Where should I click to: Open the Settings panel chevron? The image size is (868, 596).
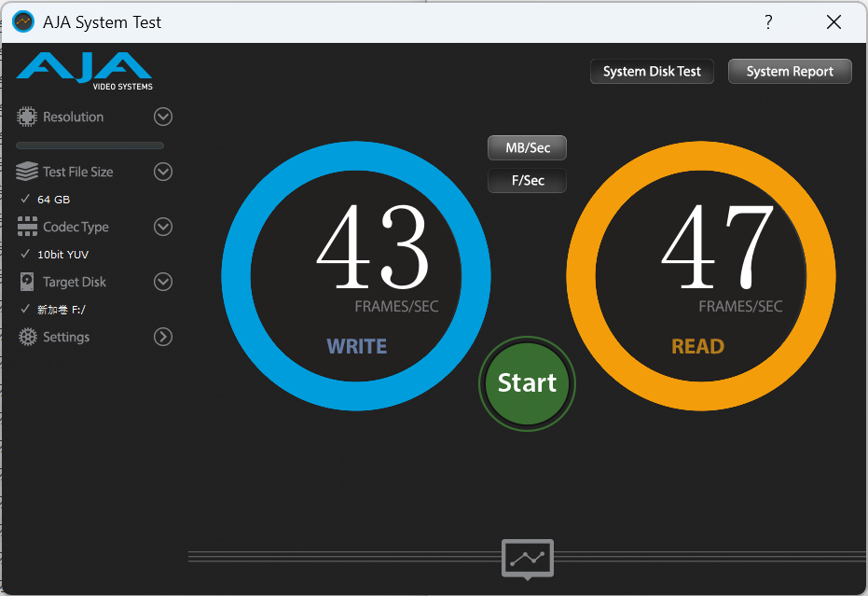point(163,337)
